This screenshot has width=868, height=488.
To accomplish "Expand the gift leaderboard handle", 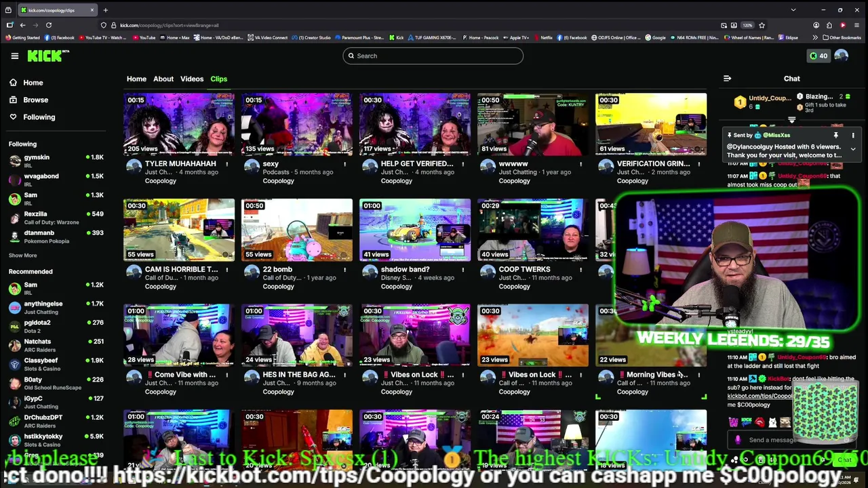I will pyautogui.click(x=791, y=120).
